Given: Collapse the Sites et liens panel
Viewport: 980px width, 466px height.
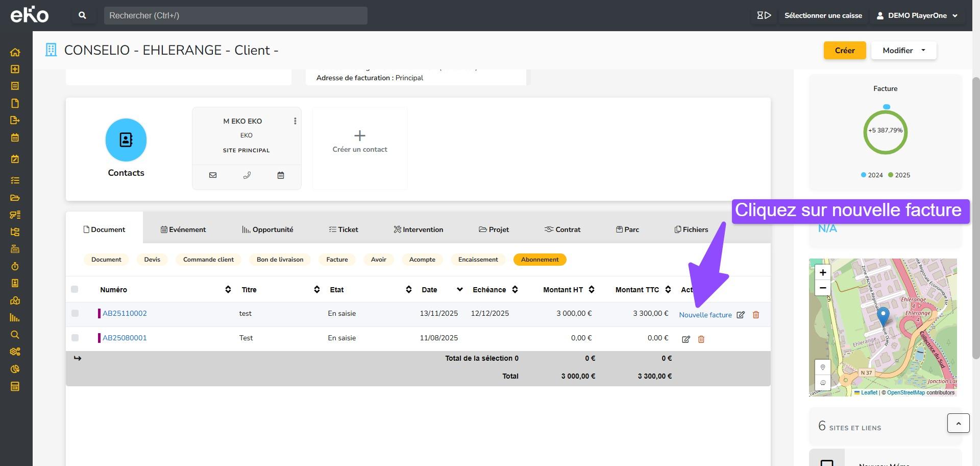Looking at the screenshot, I should 958,423.
